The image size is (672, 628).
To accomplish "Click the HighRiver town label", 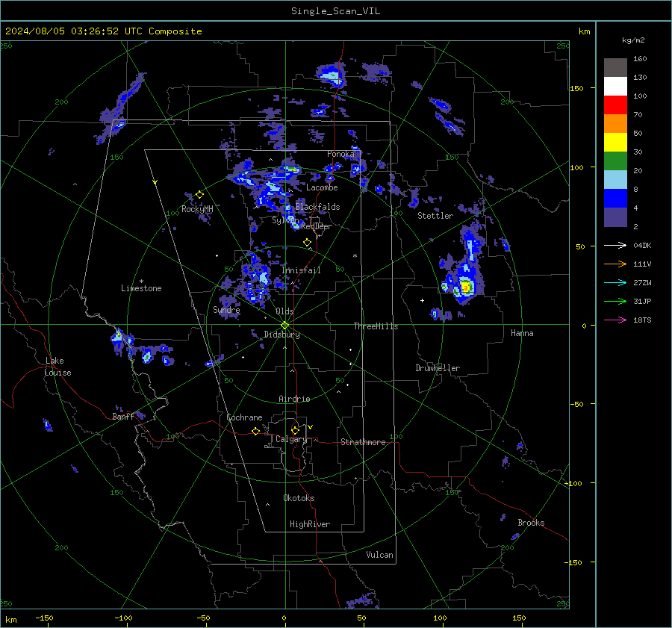I will click(x=310, y=524).
